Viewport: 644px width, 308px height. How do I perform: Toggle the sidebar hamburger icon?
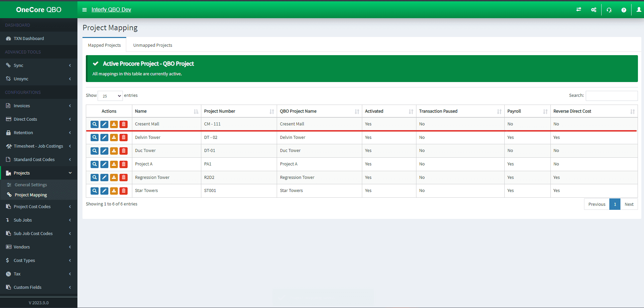pos(84,9)
